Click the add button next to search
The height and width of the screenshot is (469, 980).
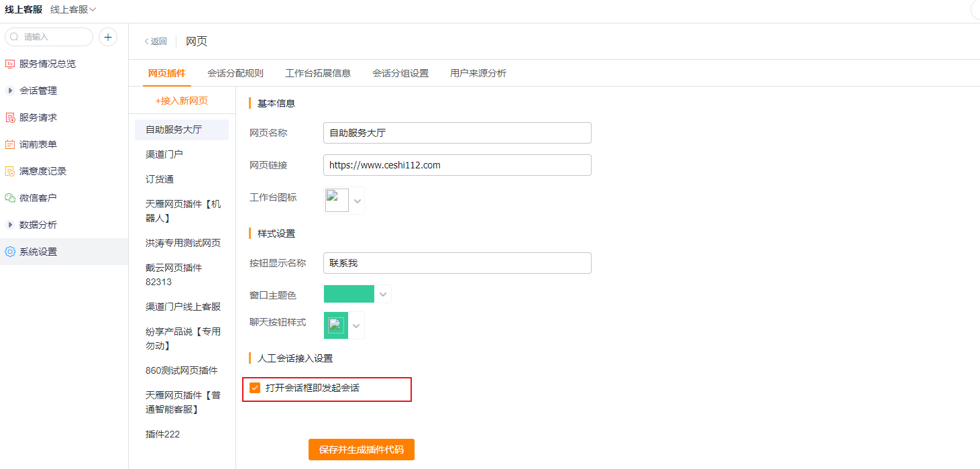click(x=107, y=37)
